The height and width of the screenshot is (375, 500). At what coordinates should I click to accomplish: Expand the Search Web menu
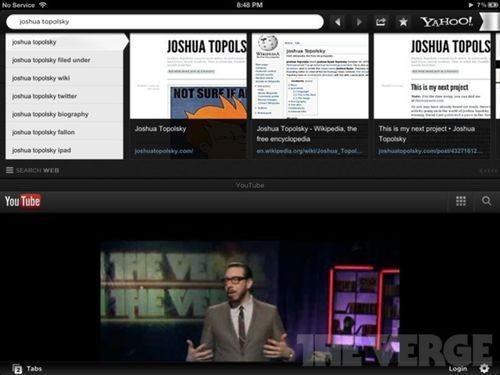pyautogui.click(x=32, y=170)
